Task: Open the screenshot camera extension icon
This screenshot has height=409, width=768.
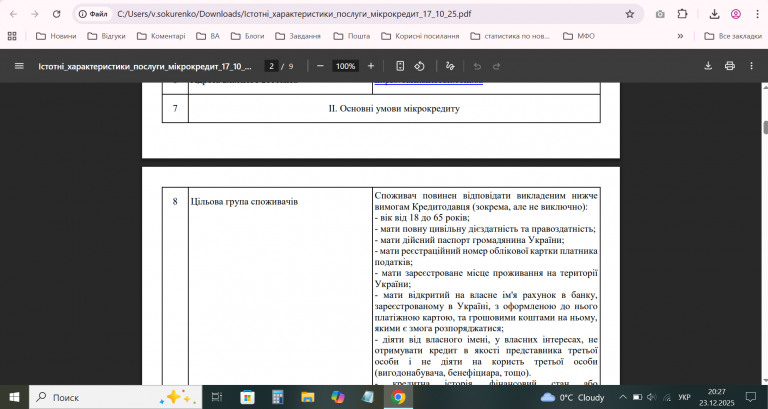Action: pyautogui.click(x=660, y=14)
